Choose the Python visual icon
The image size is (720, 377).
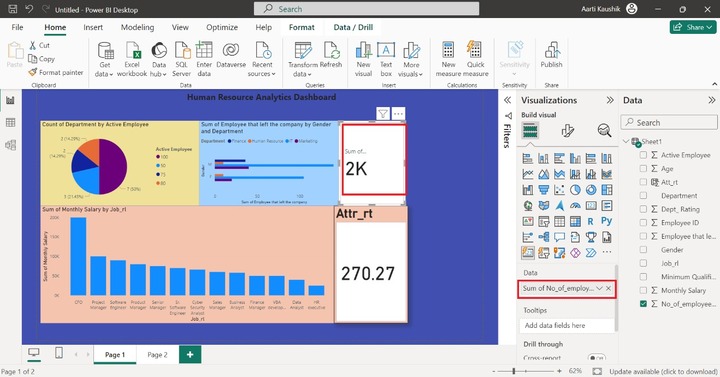point(607,221)
